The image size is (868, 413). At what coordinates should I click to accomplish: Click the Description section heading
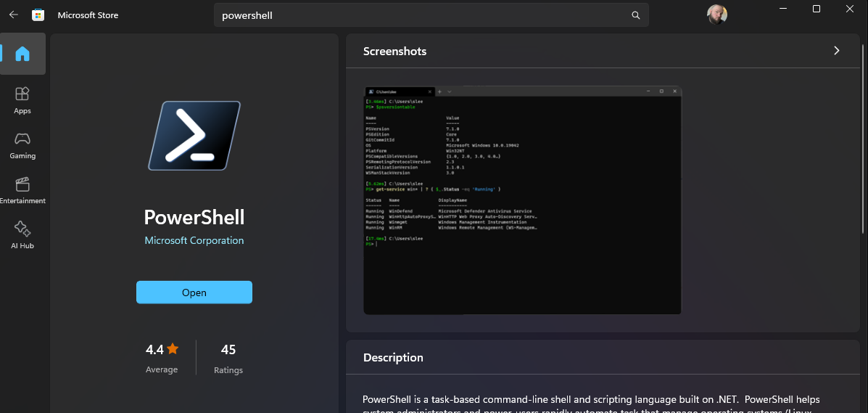click(393, 358)
